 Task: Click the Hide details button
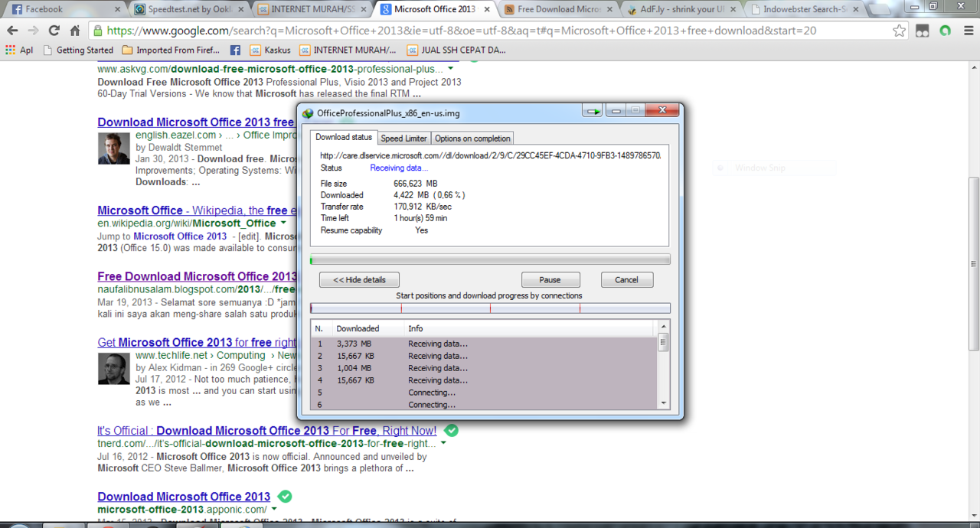click(x=359, y=280)
